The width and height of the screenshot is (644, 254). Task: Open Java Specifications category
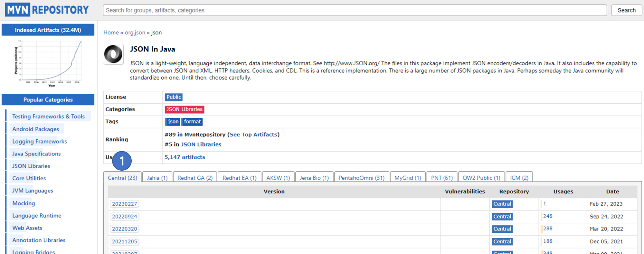(36, 154)
